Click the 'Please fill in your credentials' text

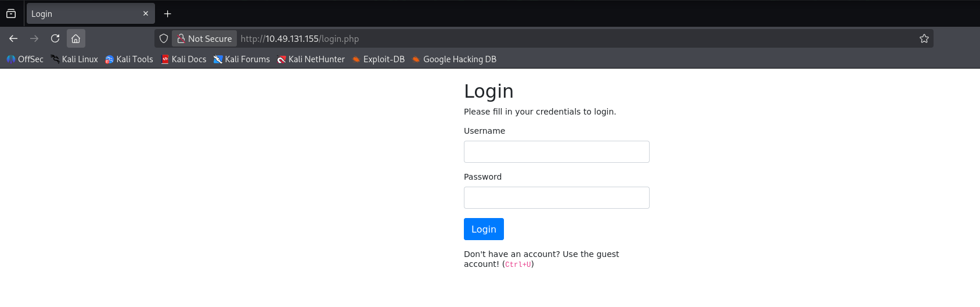[540, 112]
